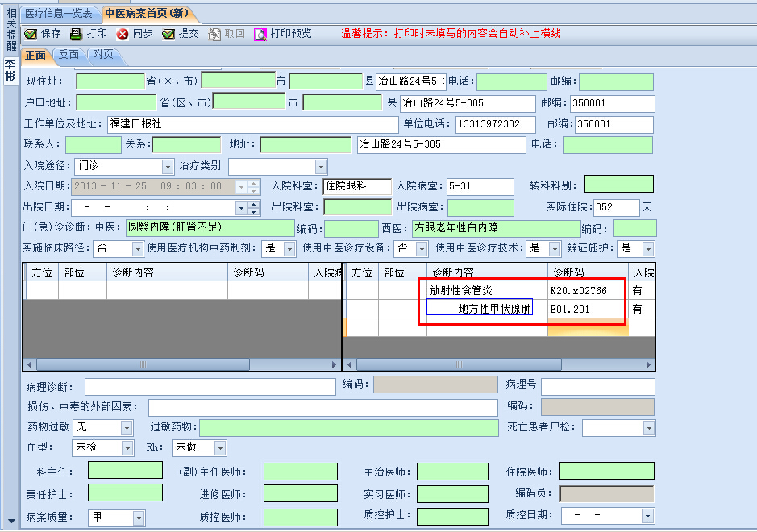
Task: Expand the 使用中医诊疗技术 dropdown
Action: point(555,248)
